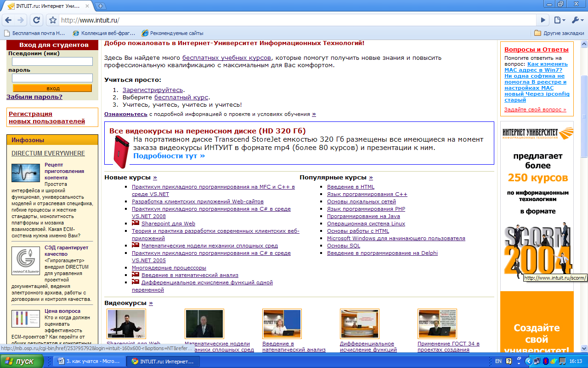Expand hidden tray icons arrow
Image resolution: width=588 pixels, height=368 pixels.
(x=529, y=361)
